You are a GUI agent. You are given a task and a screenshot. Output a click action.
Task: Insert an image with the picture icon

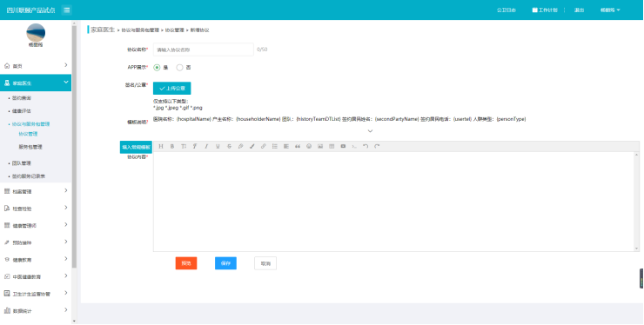pyautogui.click(x=320, y=147)
